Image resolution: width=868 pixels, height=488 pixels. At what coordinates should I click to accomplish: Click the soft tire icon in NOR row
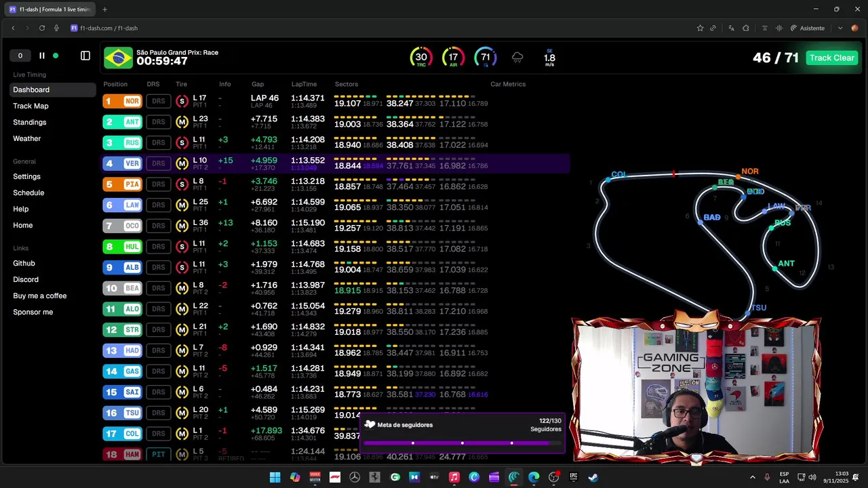182,101
